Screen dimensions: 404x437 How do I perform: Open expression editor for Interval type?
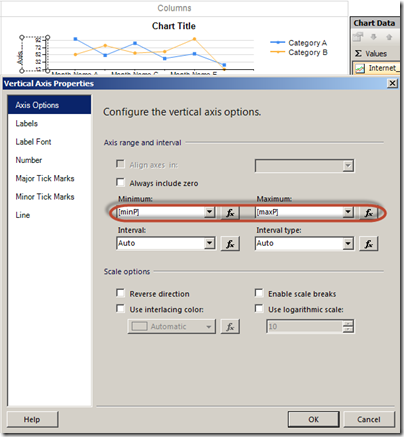point(369,244)
